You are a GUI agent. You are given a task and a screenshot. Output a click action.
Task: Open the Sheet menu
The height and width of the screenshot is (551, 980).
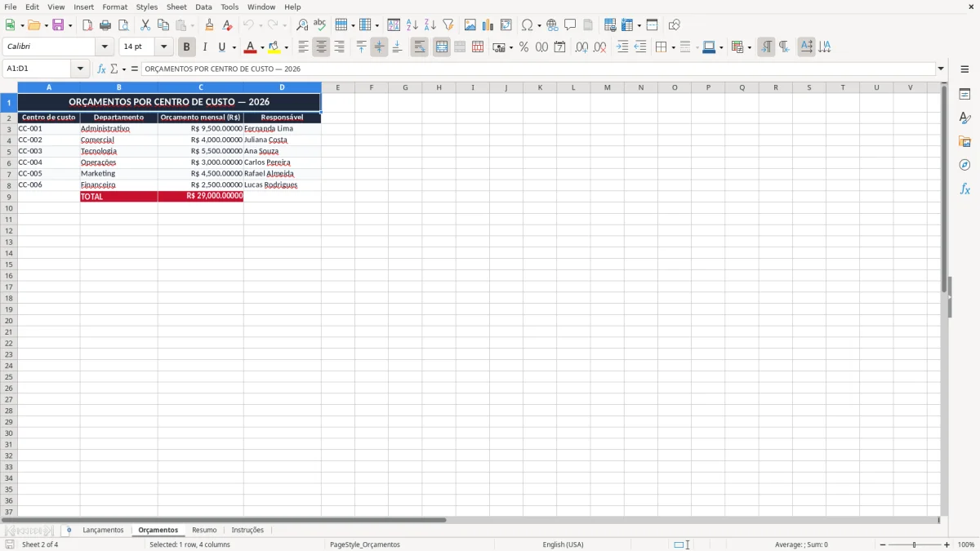176,7
